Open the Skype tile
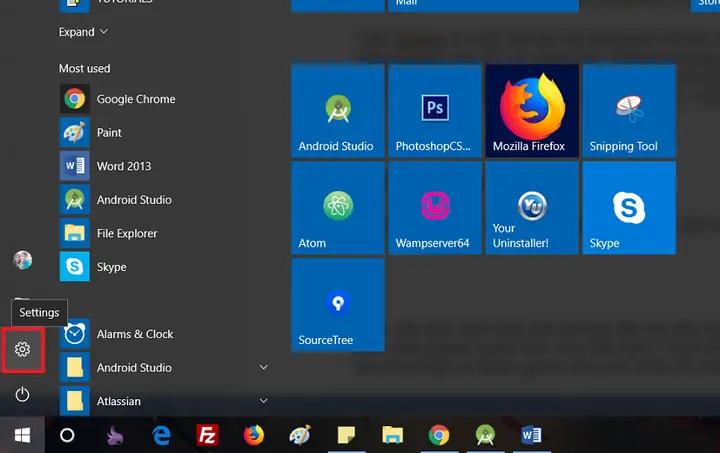Viewport: 720px width, 453px height. (x=629, y=208)
